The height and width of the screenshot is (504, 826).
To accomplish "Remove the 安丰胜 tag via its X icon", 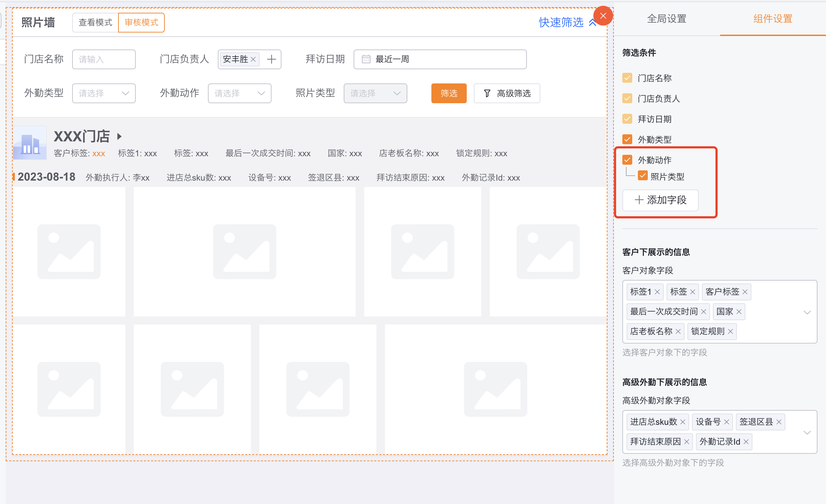I will coord(253,59).
